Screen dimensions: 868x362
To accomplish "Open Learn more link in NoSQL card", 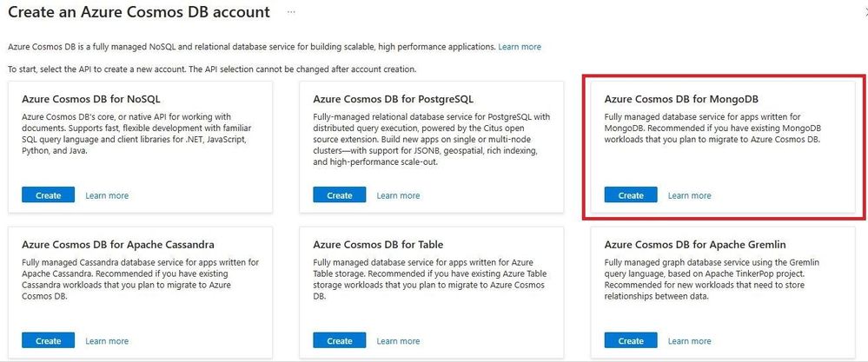I will point(107,195).
